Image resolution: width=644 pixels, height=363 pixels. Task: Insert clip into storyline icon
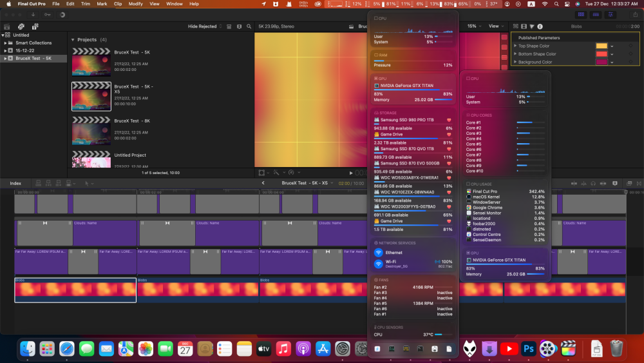[x=48, y=183]
